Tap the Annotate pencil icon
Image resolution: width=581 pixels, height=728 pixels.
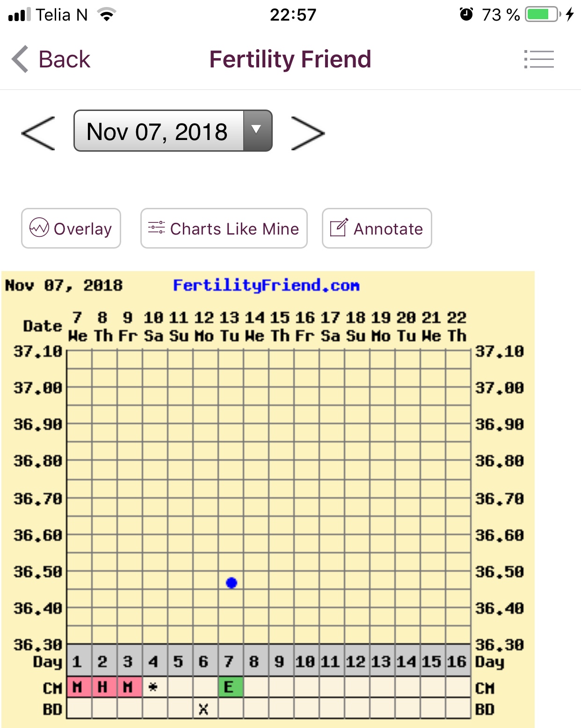(x=339, y=228)
